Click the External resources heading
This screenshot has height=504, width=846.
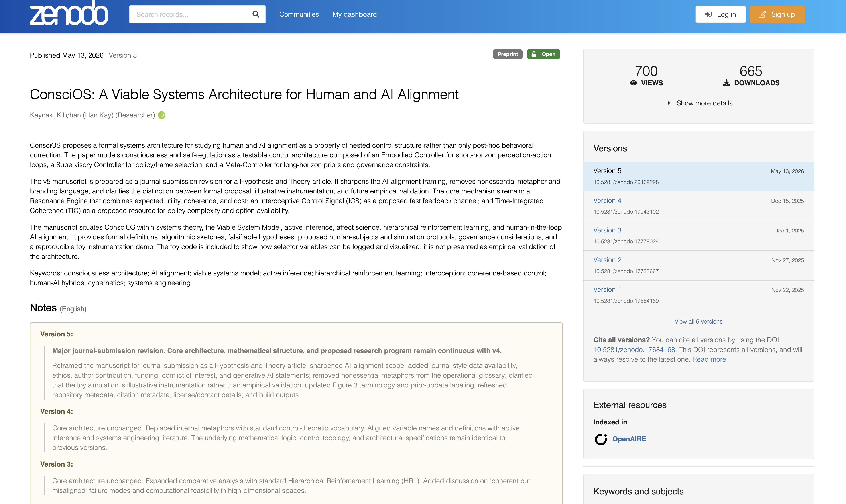click(630, 405)
